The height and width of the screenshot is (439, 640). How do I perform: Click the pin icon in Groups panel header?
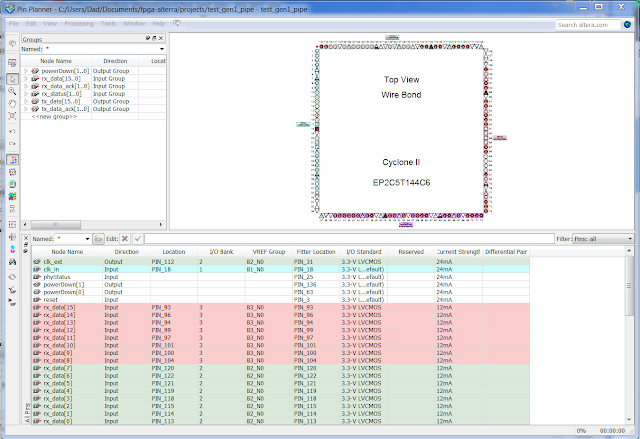click(x=148, y=38)
